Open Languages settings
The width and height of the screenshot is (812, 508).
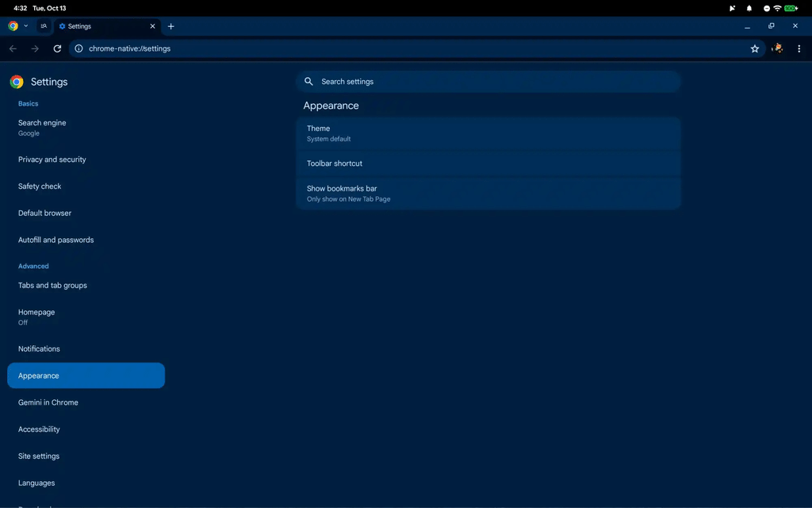coord(86,483)
